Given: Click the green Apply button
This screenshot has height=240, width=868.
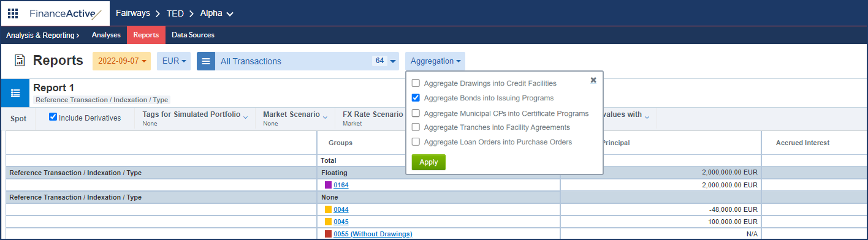Looking at the screenshot, I should (428, 162).
